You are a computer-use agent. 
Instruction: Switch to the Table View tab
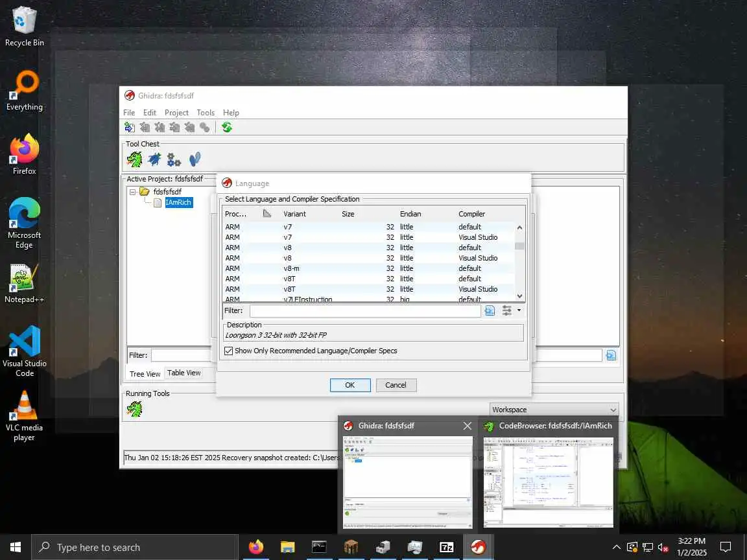pos(184,373)
